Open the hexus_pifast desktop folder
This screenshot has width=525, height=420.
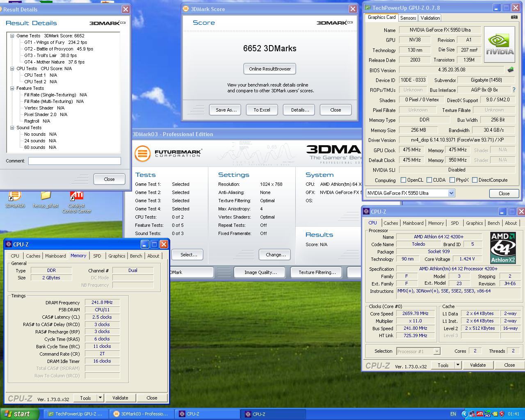[46, 199]
